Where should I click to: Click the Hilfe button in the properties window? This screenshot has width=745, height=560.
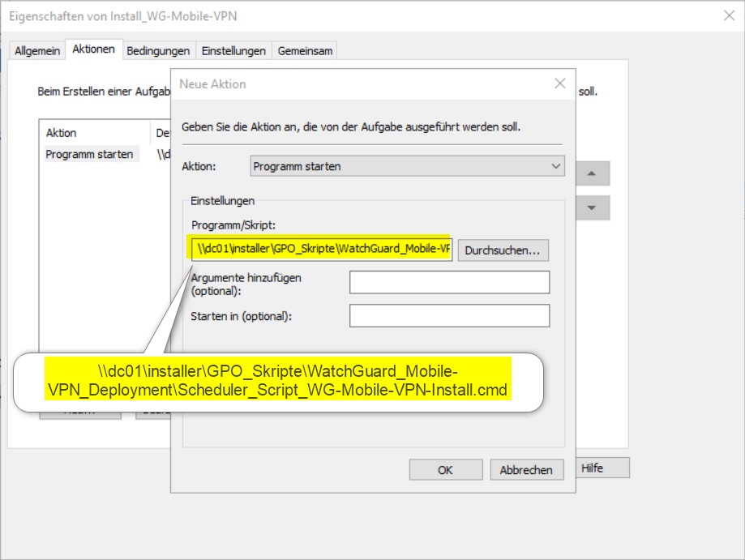[603, 468]
